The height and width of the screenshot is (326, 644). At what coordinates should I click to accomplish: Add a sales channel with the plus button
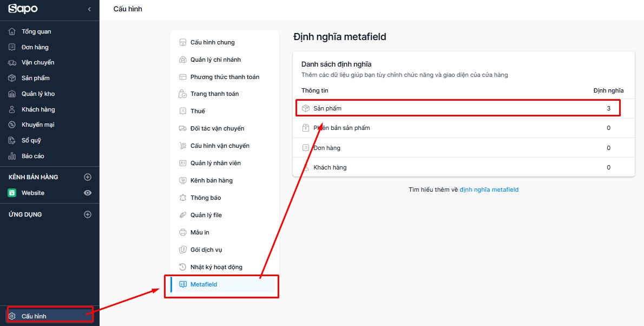click(88, 177)
